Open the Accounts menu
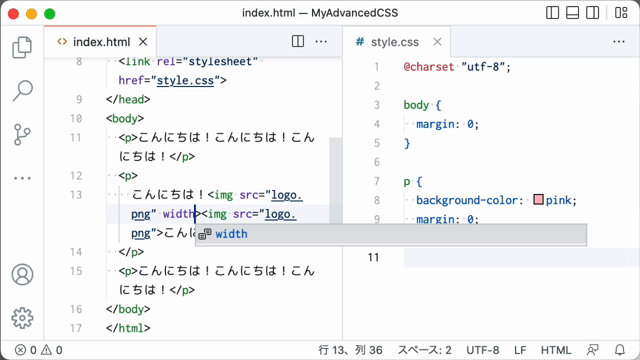 pyautogui.click(x=22, y=274)
